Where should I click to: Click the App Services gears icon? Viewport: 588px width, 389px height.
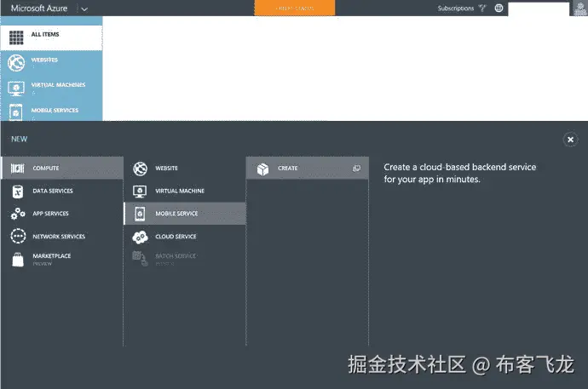(18, 214)
